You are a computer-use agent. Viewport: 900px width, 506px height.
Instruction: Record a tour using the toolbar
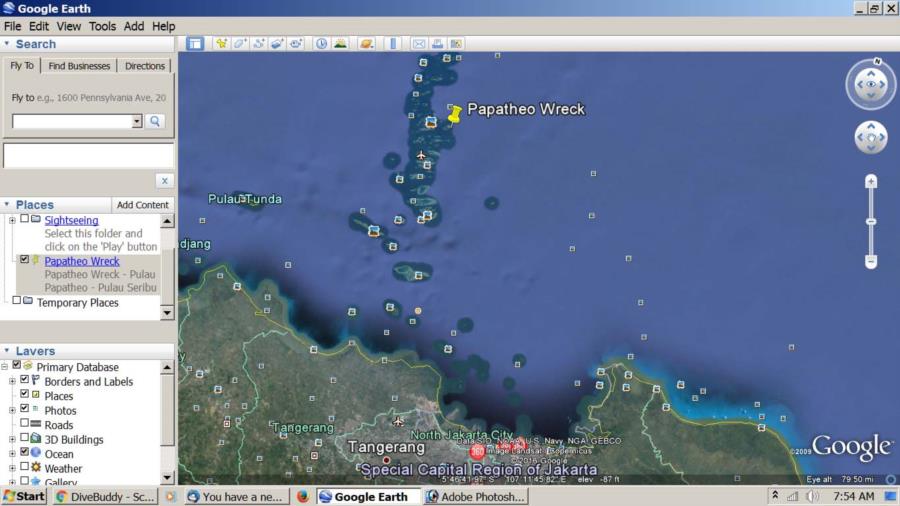296,44
